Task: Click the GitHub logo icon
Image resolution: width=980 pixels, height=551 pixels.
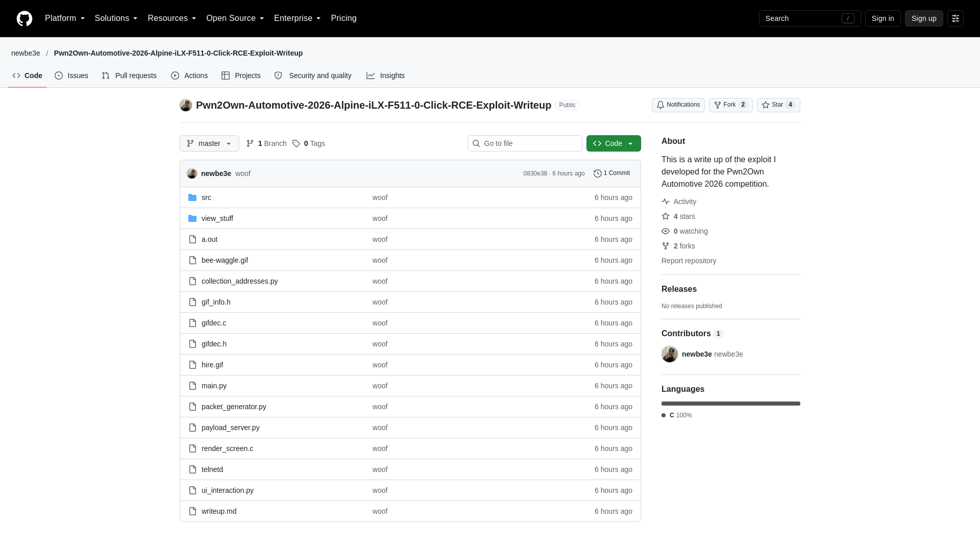Action: coord(24,18)
